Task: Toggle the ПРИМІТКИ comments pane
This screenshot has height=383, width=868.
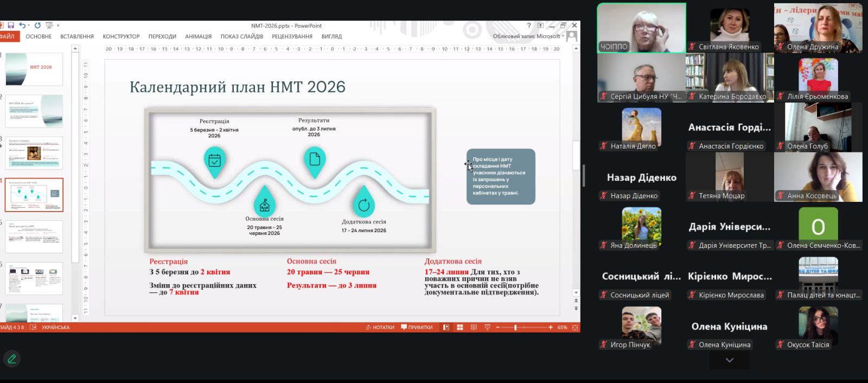Action: pos(417,328)
